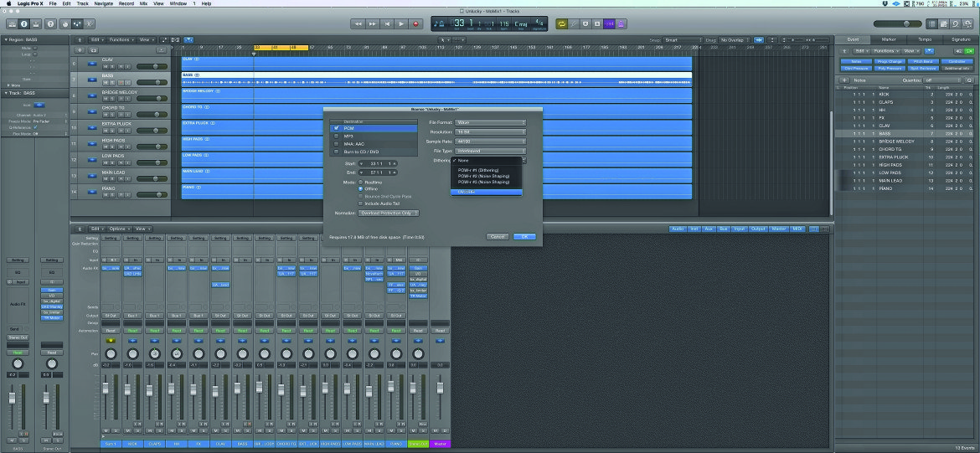Go to beginning with transport button
The height and width of the screenshot is (453, 980).
(387, 23)
